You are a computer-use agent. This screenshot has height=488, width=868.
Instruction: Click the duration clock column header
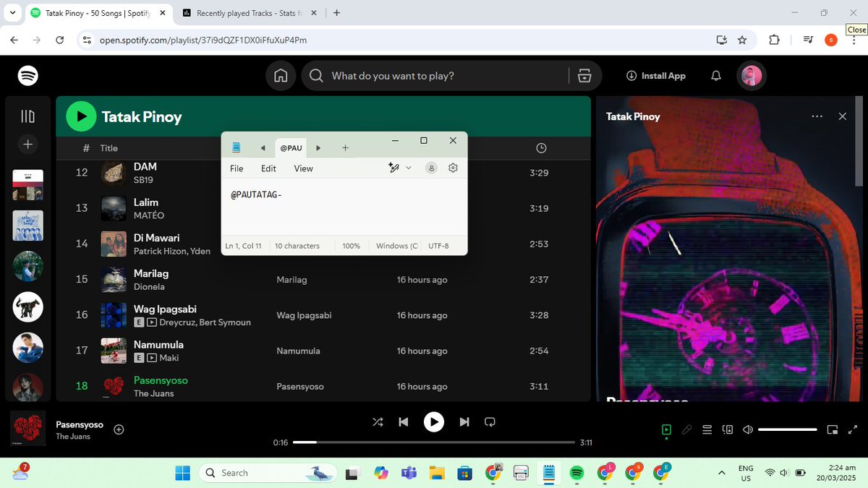point(541,148)
